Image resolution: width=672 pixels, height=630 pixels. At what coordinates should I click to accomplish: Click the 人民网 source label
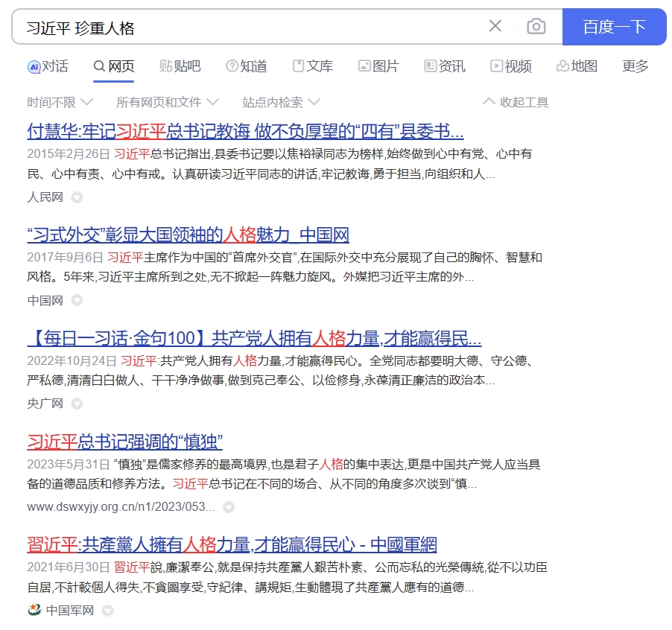coord(45,197)
